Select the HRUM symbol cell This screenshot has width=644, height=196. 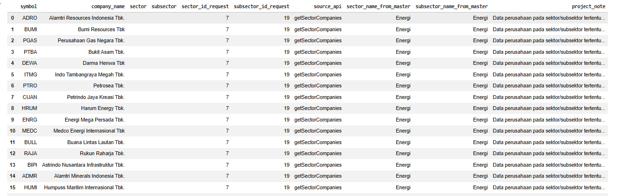tap(30, 108)
